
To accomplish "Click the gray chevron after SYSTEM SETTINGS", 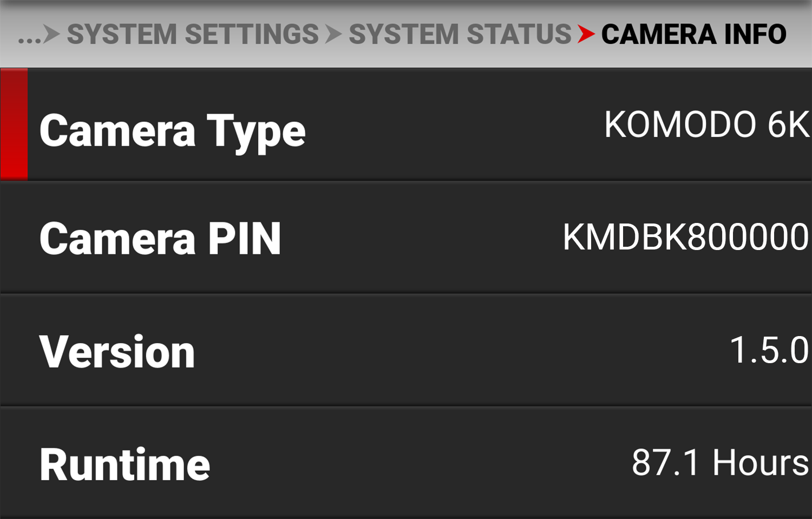I will (x=333, y=34).
